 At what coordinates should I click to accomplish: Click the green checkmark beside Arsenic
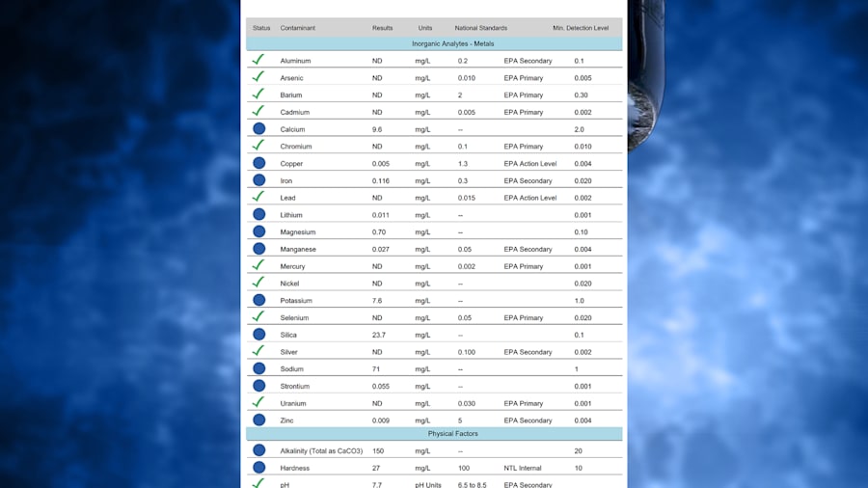(258, 76)
